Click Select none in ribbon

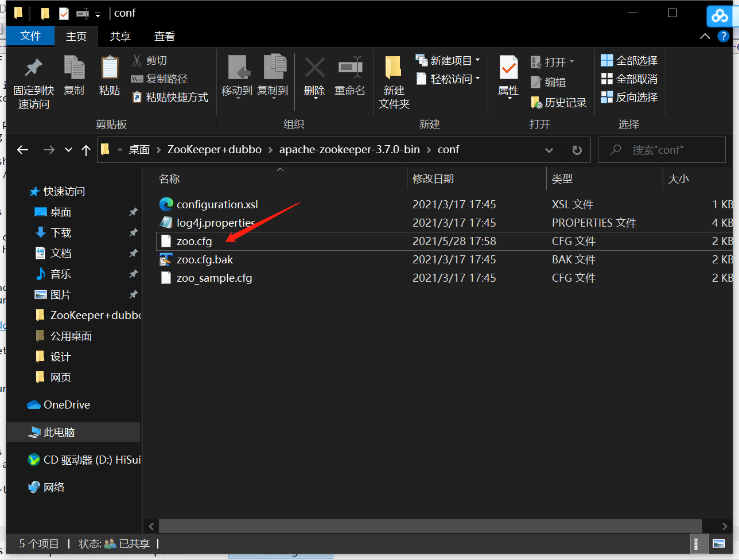pyautogui.click(x=629, y=79)
